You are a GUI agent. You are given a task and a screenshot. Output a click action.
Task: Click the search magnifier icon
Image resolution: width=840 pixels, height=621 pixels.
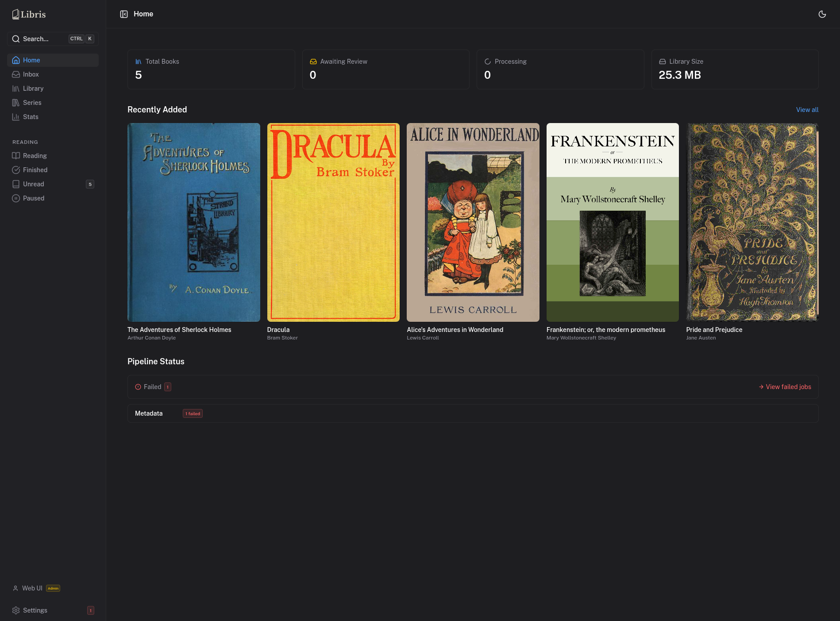pos(16,39)
